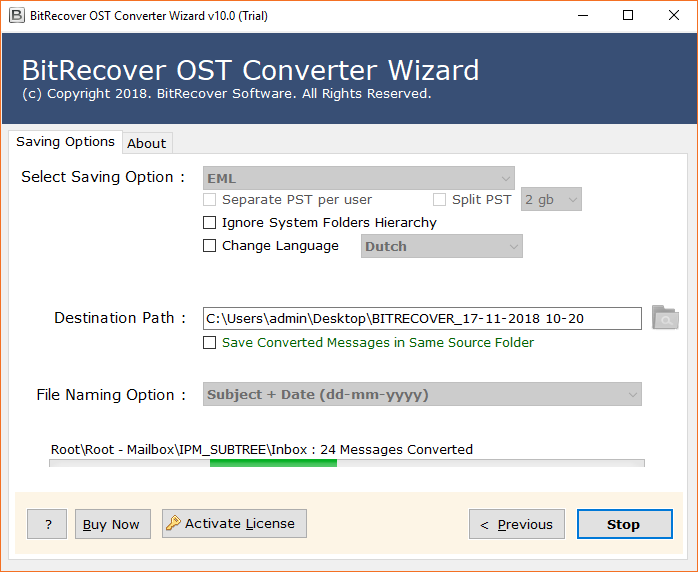Open the EML saving option dropdown
This screenshot has width=698, height=572.
pyautogui.click(x=359, y=178)
